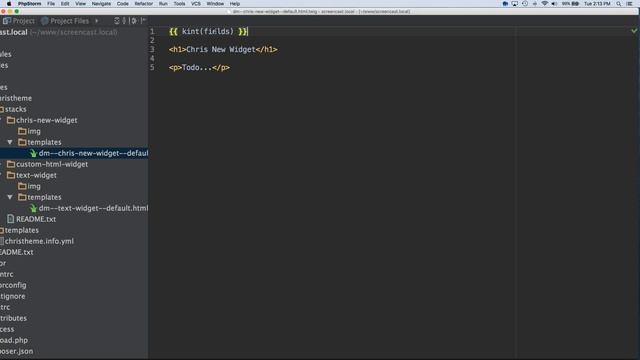This screenshot has height=360, width=640.
Task: Open the Window menu
Action: click(215, 4)
